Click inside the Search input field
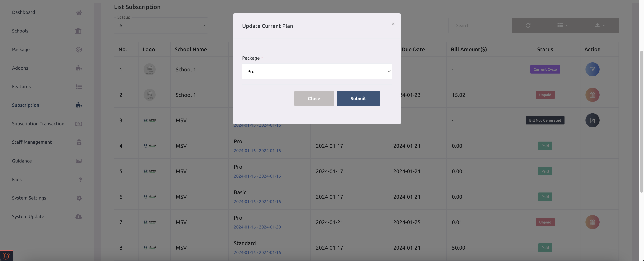The image size is (644, 261). tap(479, 25)
